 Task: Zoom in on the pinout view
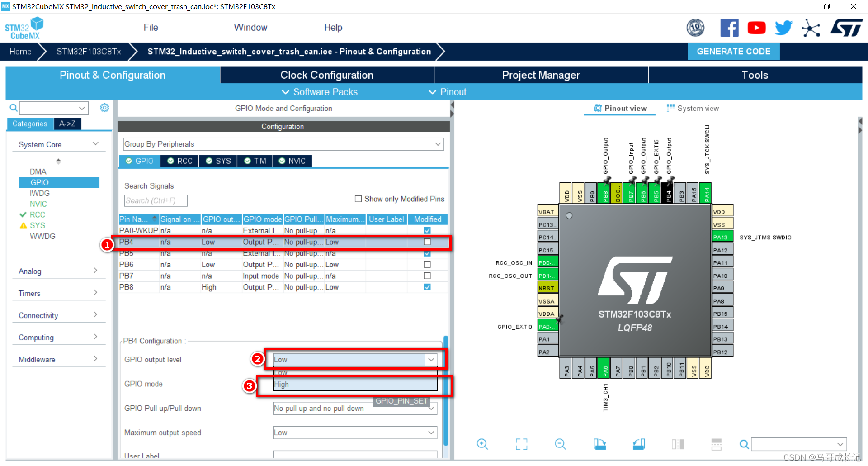point(482,444)
